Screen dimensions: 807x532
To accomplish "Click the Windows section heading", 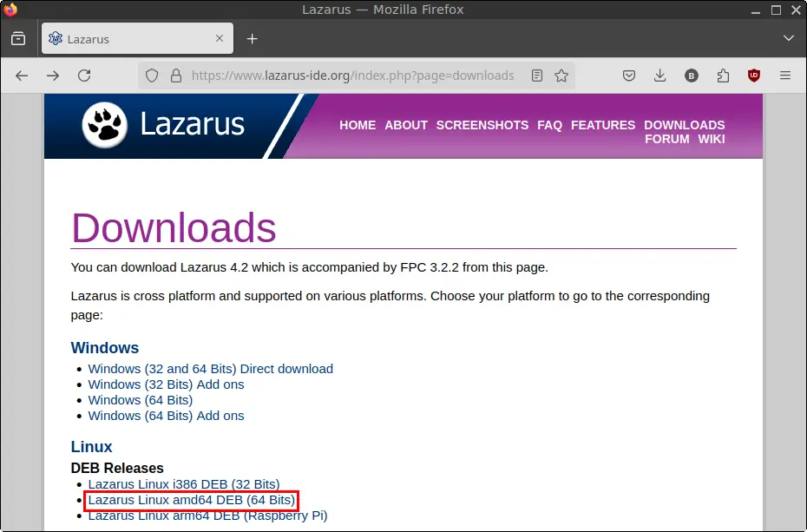I will pos(105,348).
